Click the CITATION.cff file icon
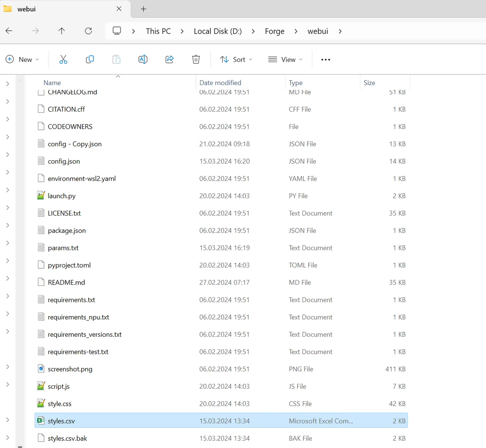This screenshot has height=448, width=486. [x=41, y=109]
